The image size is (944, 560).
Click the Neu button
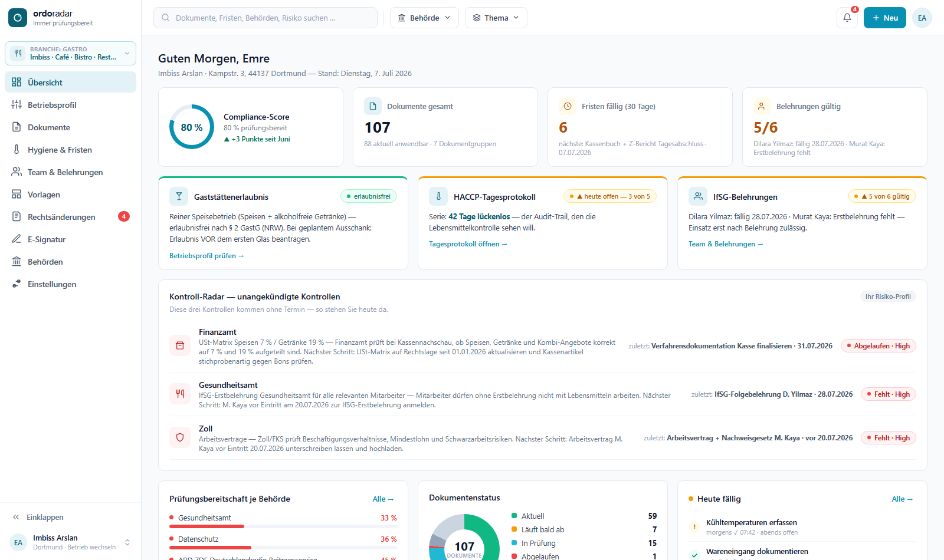point(884,18)
